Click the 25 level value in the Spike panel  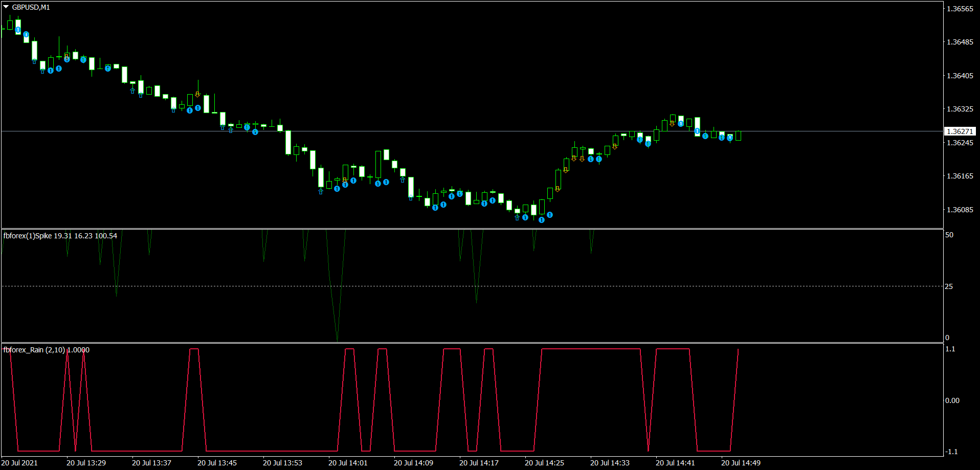point(949,286)
